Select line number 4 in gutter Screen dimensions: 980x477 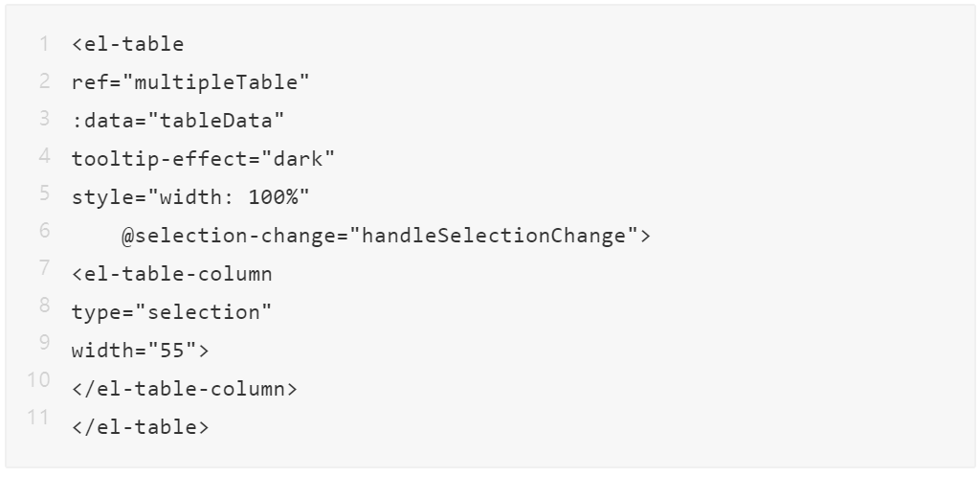pyautogui.click(x=45, y=155)
